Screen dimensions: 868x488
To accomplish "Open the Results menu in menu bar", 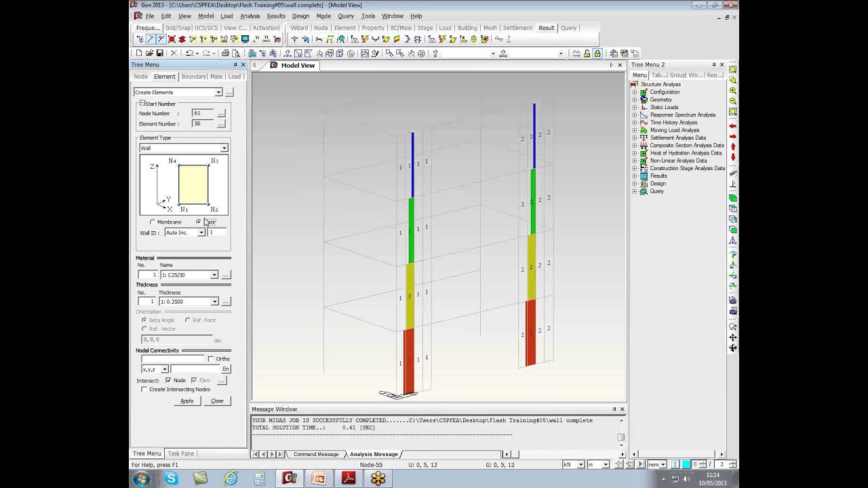I will point(276,16).
